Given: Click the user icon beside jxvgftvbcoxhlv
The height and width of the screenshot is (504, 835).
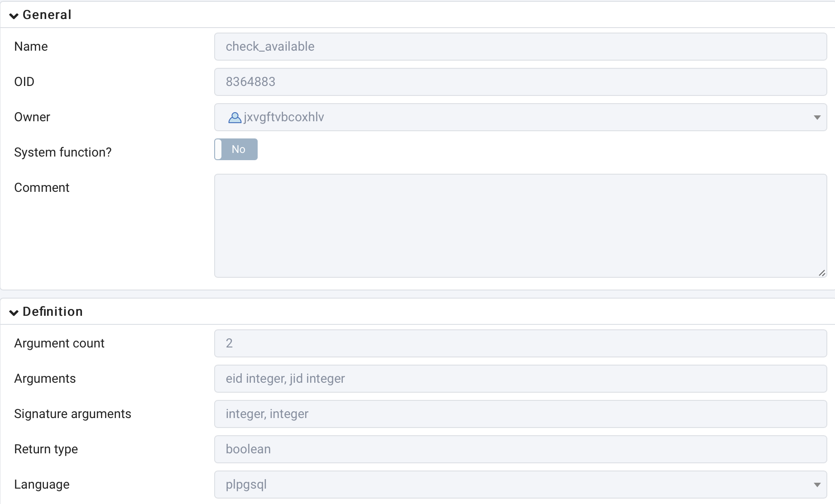Looking at the screenshot, I should click(x=235, y=118).
